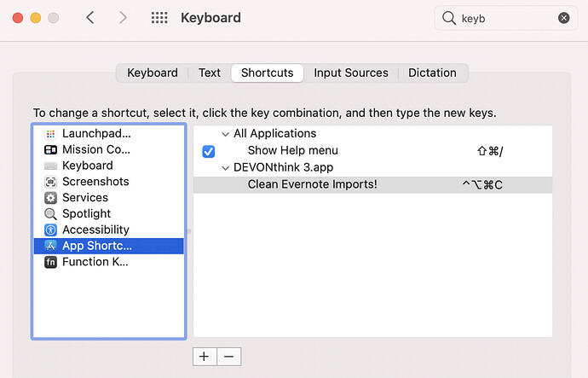Click the Mission Control icon in the sidebar
Screen dimensions: 588x378
click(x=50, y=150)
